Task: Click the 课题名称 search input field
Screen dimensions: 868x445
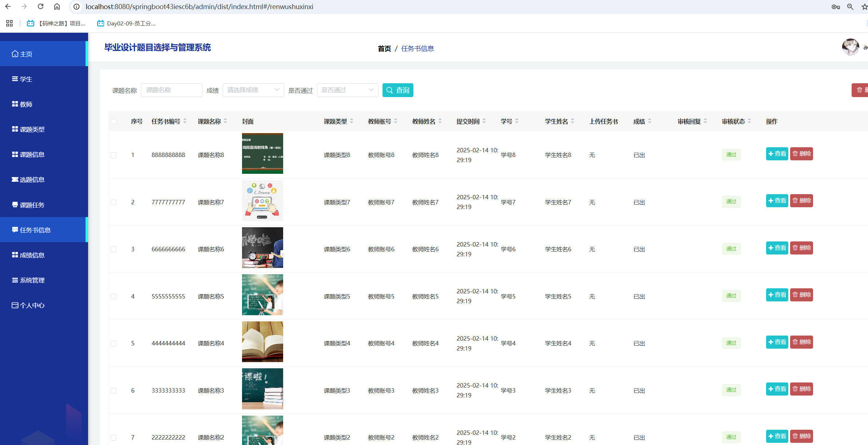Action: pos(171,90)
